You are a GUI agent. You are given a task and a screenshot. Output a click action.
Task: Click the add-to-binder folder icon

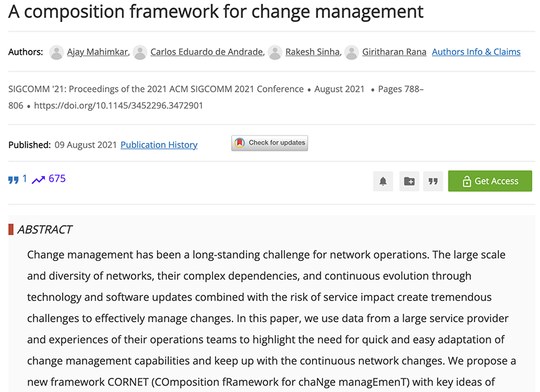click(x=409, y=181)
